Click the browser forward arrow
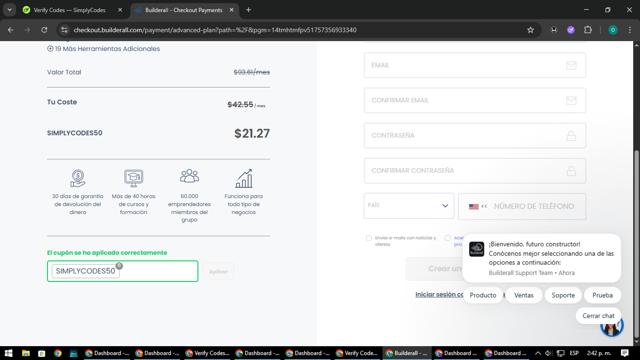The width and height of the screenshot is (640, 360). pyautogui.click(x=27, y=30)
